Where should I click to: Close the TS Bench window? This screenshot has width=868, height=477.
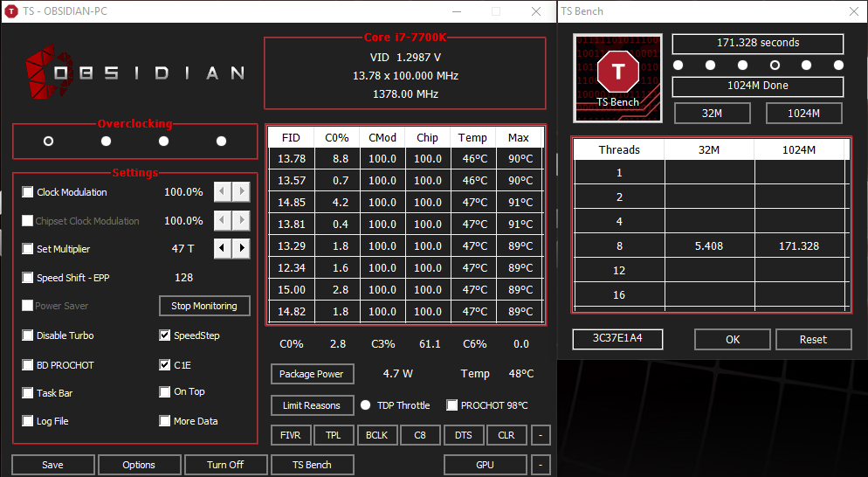(x=854, y=11)
